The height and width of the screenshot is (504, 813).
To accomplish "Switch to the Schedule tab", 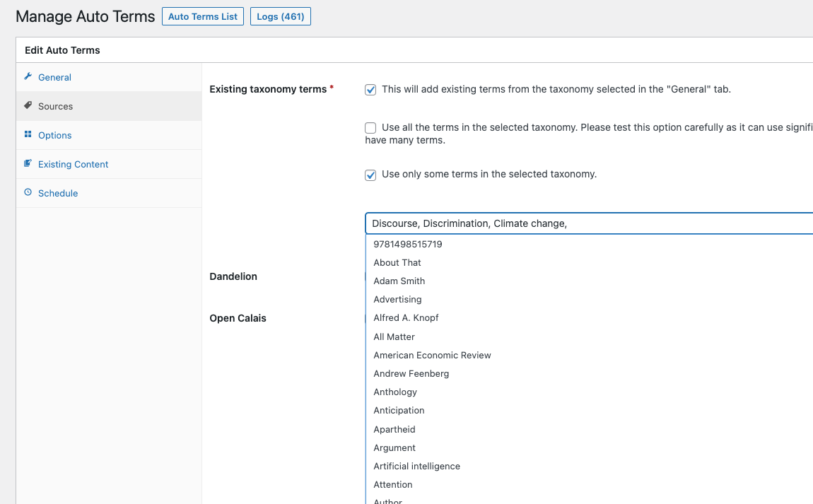I will pos(58,193).
